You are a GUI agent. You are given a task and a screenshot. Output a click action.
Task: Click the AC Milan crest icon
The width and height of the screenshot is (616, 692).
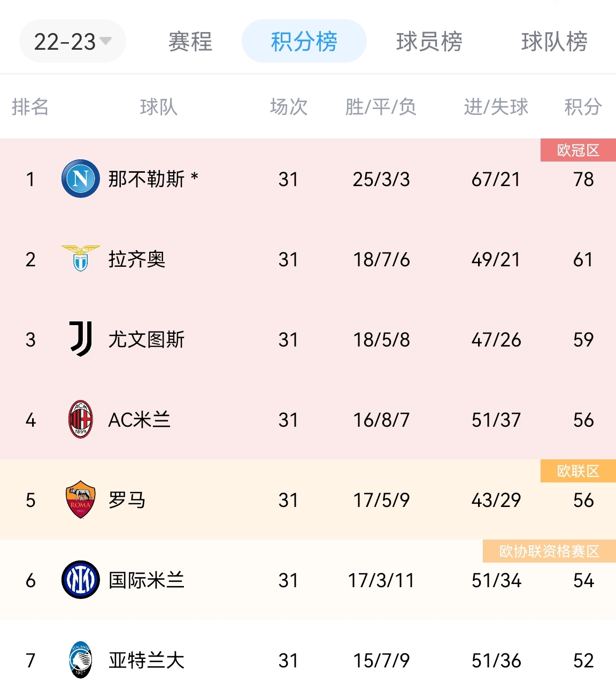[x=81, y=419]
